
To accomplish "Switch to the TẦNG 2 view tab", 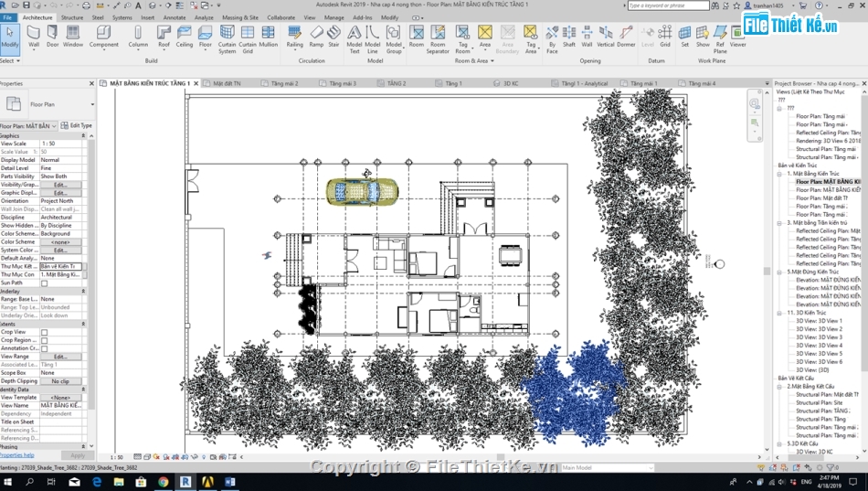I will (397, 83).
